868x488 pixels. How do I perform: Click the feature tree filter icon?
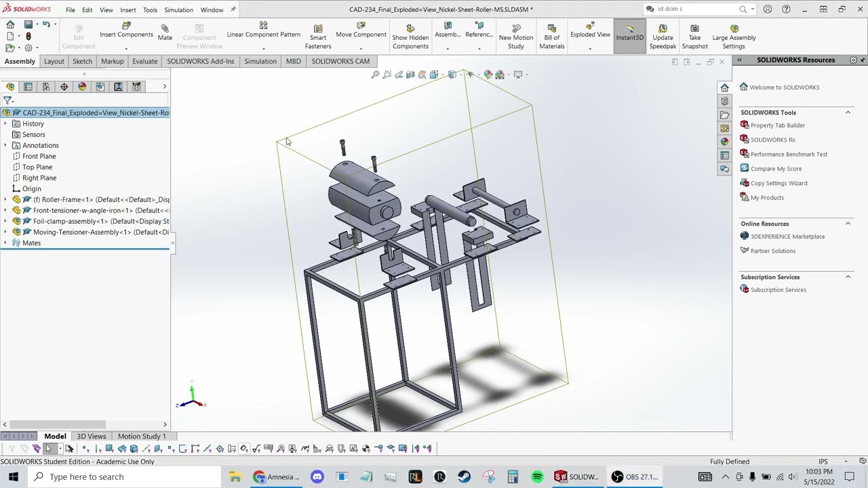click(8, 100)
